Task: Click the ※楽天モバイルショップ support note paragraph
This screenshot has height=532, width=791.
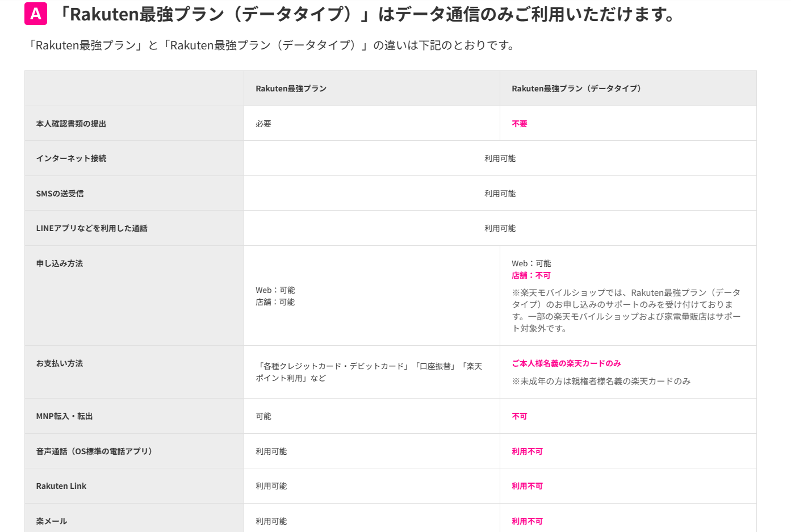Action: (626, 311)
